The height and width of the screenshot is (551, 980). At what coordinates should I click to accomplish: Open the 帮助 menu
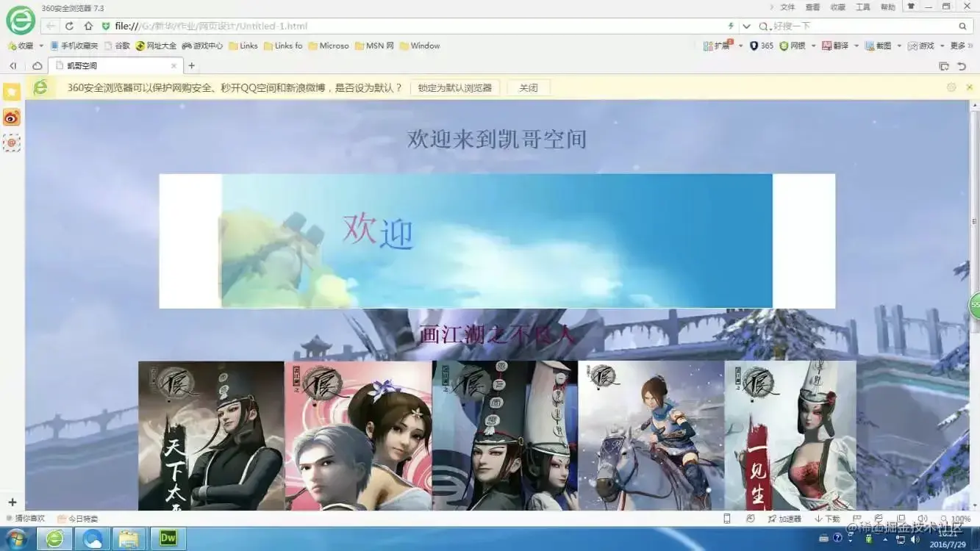887,7
